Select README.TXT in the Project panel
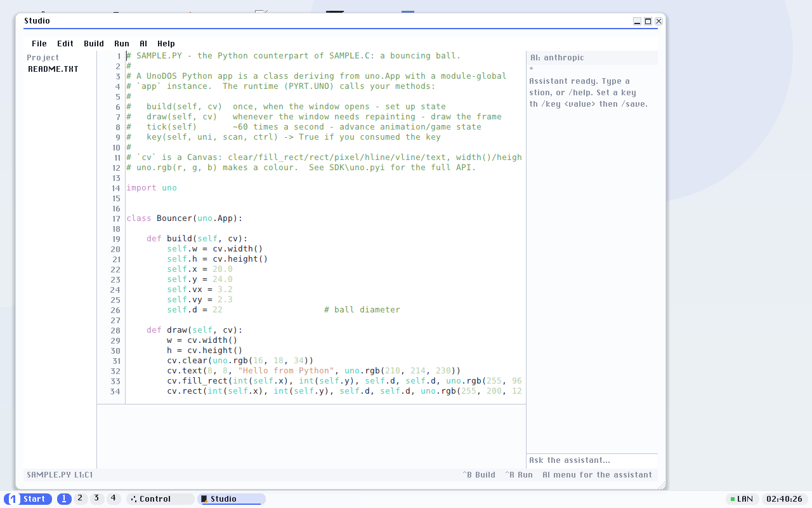The width and height of the screenshot is (812, 508). 53,69
